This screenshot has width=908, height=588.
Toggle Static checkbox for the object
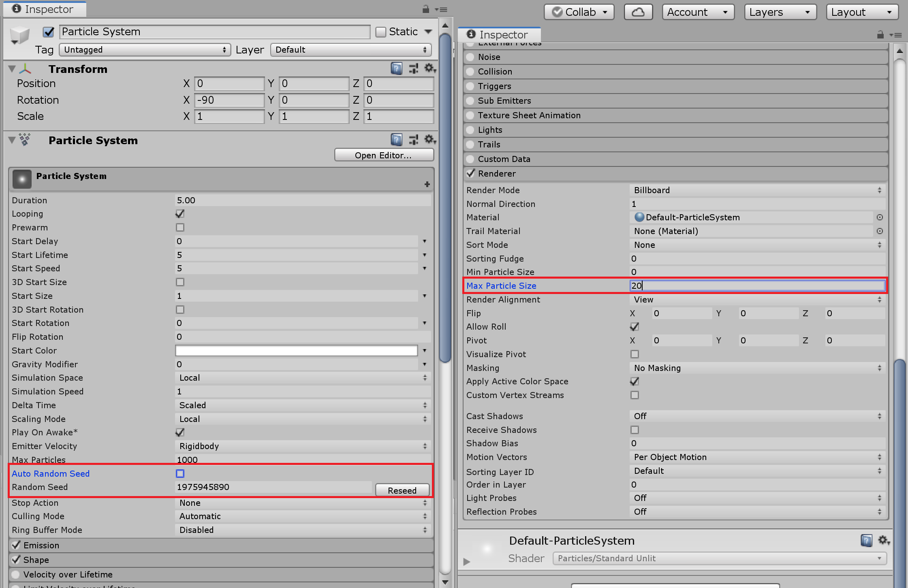380,32
